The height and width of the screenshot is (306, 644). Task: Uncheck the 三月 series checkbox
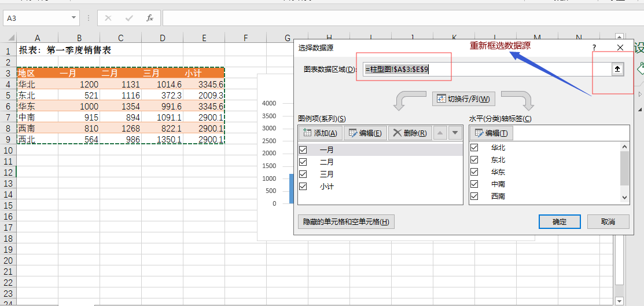tap(303, 174)
